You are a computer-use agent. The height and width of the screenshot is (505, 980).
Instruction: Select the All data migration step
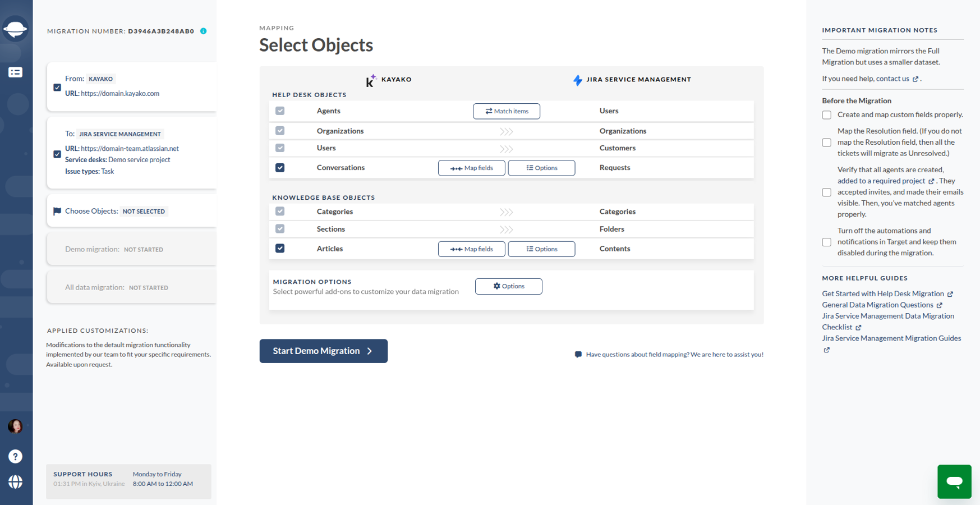point(131,287)
